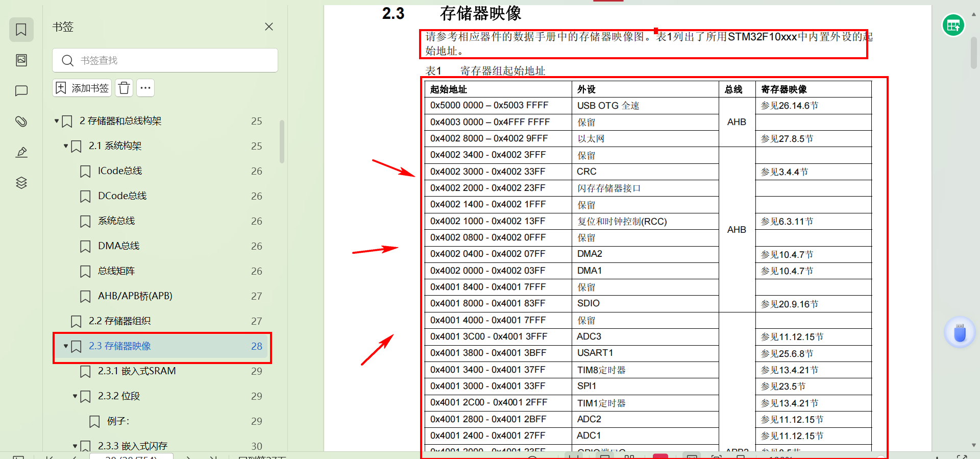Image resolution: width=980 pixels, height=459 pixels.
Task: Click cell '闪存存储器接口'
Action: tap(609, 188)
